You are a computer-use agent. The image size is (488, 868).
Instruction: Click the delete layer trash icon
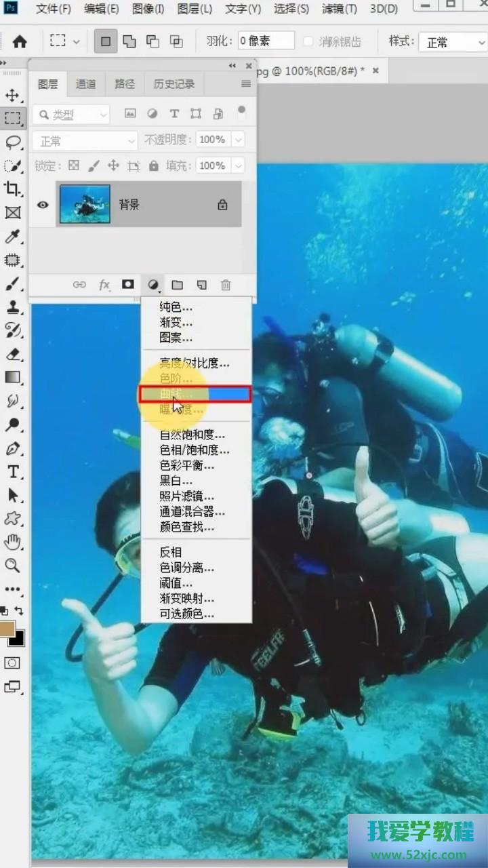click(226, 285)
